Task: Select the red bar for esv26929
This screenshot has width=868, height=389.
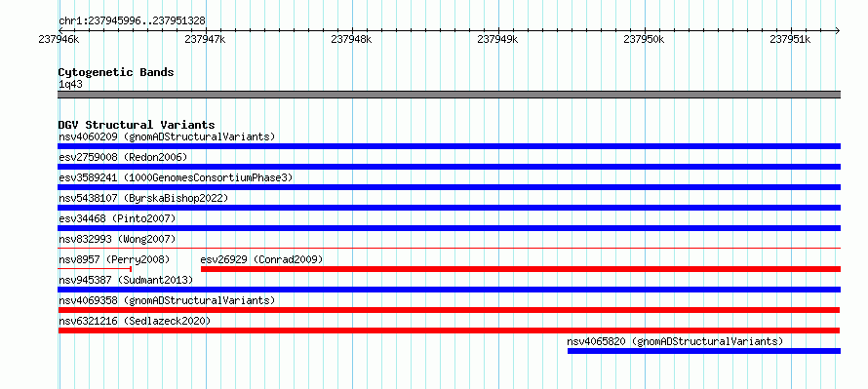Action: point(521,269)
